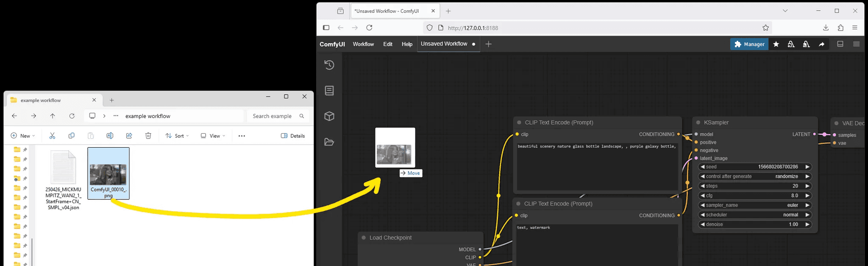The image size is (868, 266).
Task: Open the Edit menu in ComfyUI
Action: (388, 44)
